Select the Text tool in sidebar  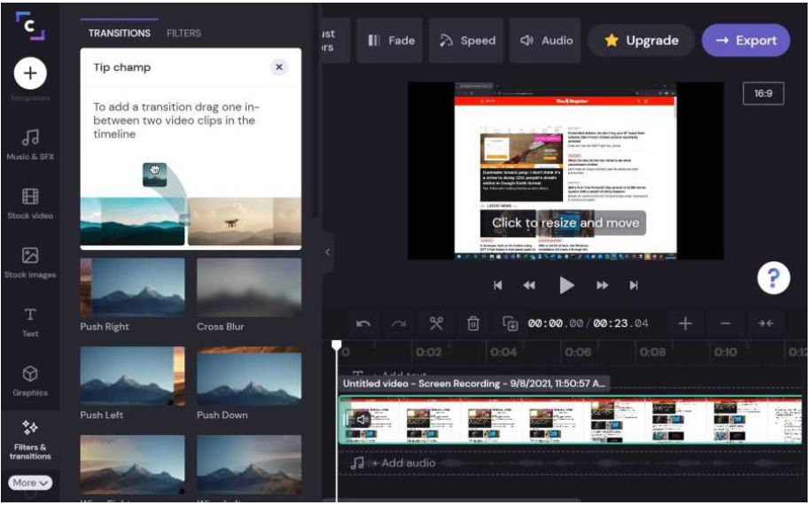(x=30, y=321)
